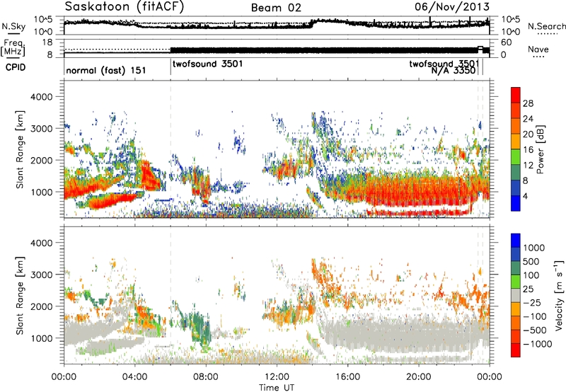Click 'Time UT' axis label
566x392 pixels.
click(x=277, y=388)
